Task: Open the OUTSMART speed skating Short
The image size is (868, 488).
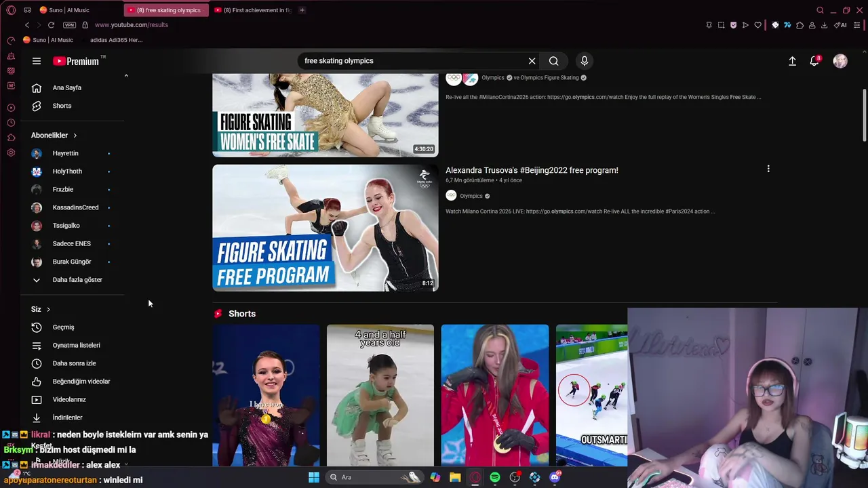Action: [x=592, y=396]
